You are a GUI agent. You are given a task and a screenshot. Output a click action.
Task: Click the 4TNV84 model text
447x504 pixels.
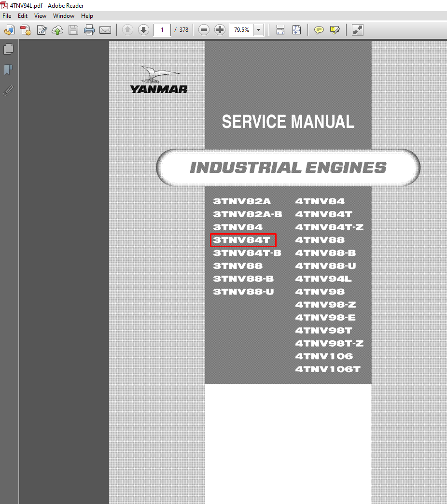tap(320, 201)
